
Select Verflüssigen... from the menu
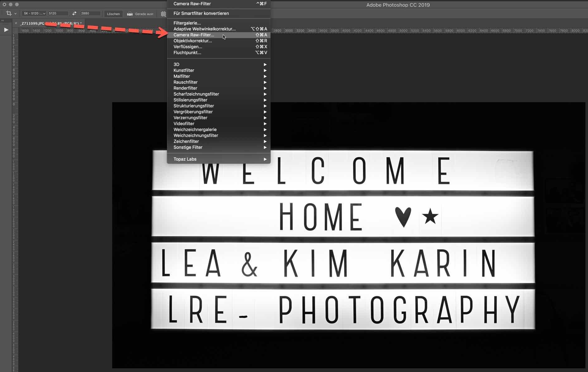tap(219, 47)
